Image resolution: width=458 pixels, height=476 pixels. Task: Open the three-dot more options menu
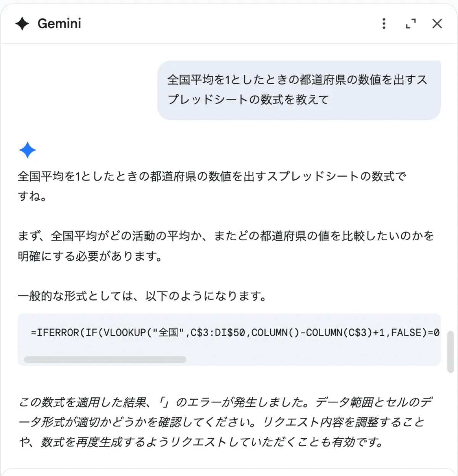[x=384, y=24]
